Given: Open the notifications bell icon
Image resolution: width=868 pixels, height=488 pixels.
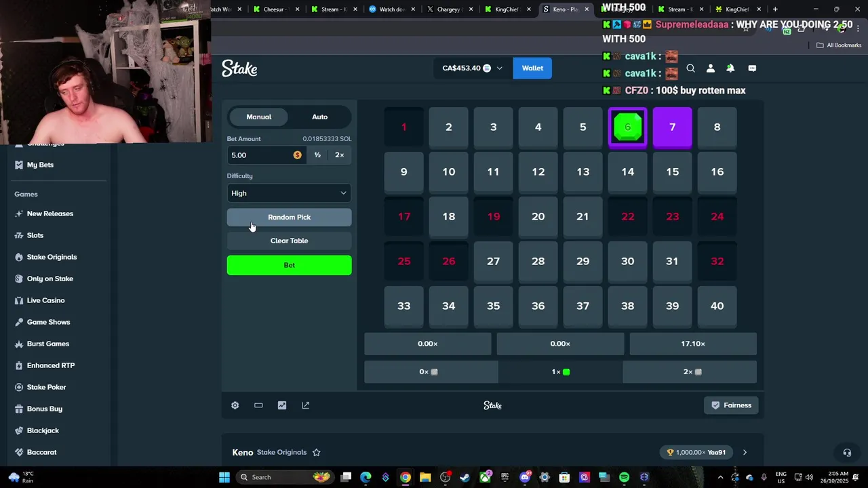Looking at the screenshot, I should [730, 68].
